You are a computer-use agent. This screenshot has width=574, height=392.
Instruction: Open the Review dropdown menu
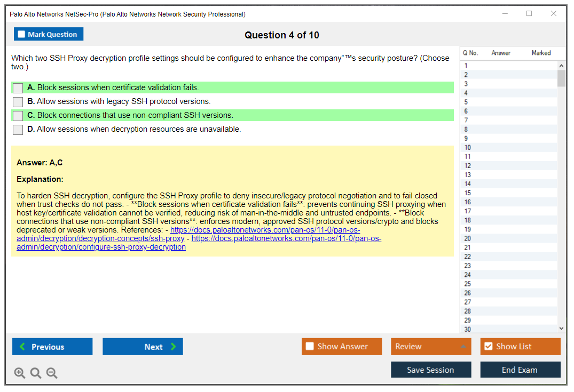click(x=430, y=347)
